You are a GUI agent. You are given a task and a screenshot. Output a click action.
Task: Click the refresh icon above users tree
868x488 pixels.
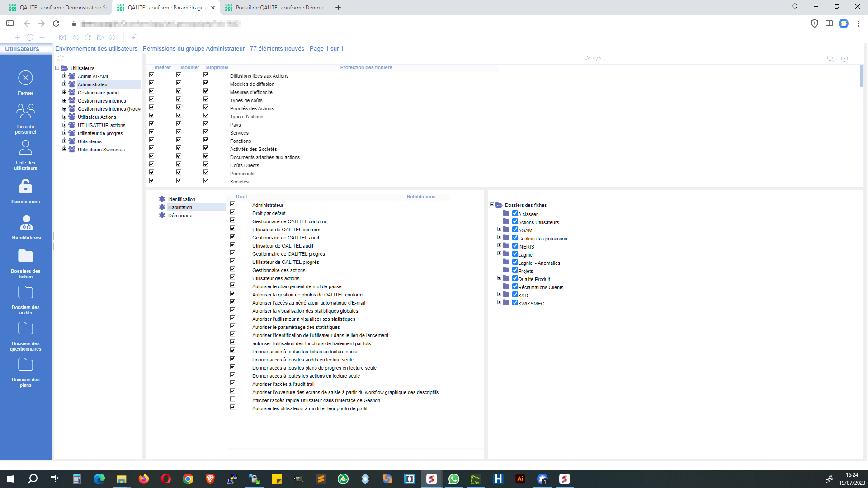click(x=61, y=58)
